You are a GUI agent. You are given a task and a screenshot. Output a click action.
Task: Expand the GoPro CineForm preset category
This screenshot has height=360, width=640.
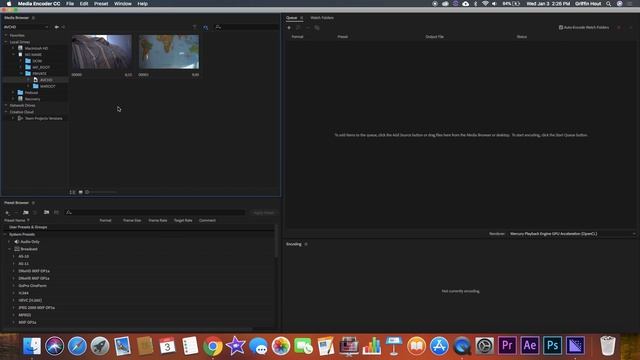(13, 286)
